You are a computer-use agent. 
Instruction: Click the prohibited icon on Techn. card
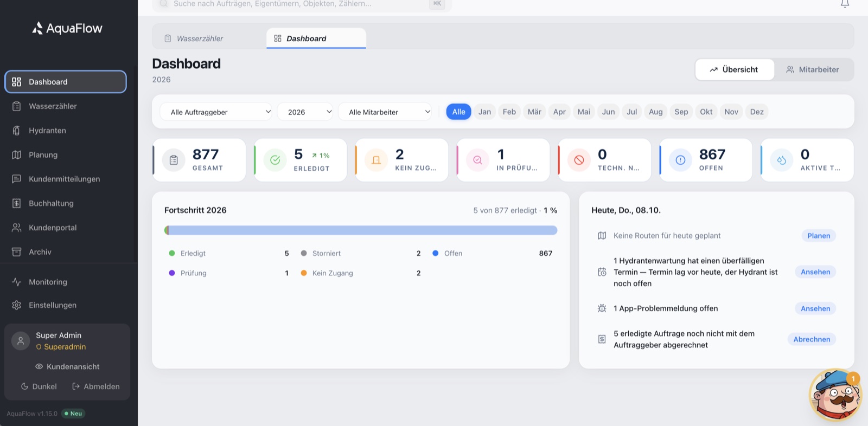579,160
